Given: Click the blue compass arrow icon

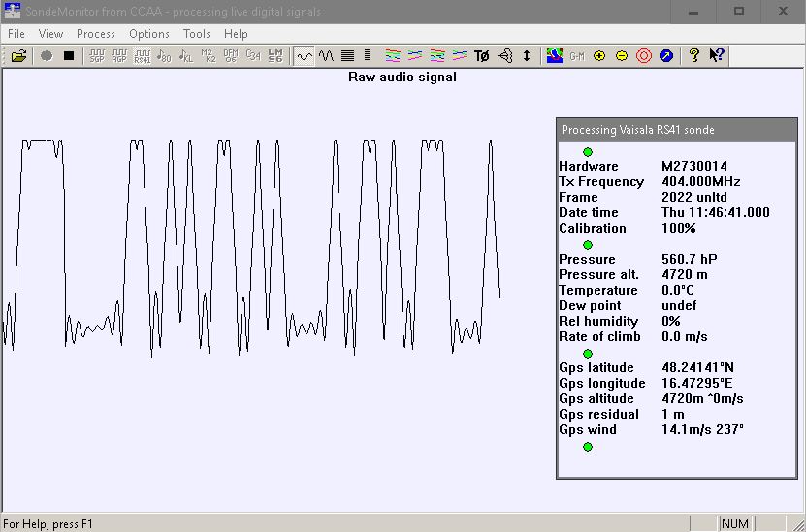Looking at the screenshot, I should coord(666,56).
